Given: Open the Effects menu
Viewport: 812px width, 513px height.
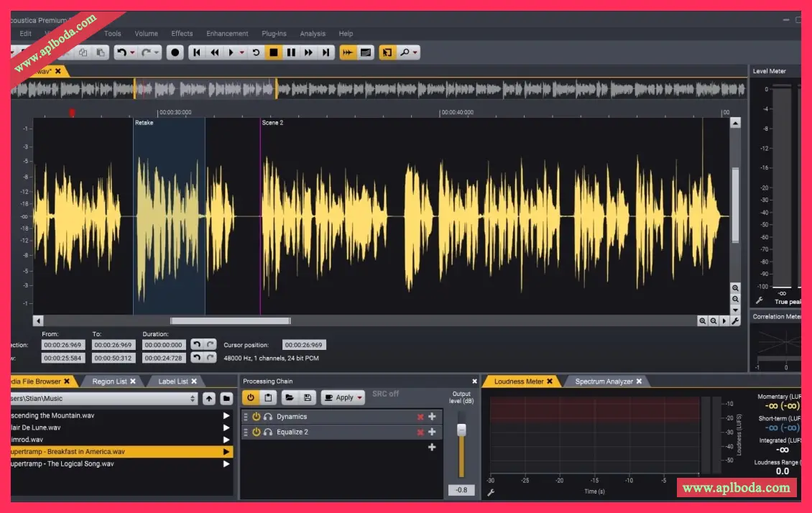Looking at the screenshot, I should [x=182, y=34].
